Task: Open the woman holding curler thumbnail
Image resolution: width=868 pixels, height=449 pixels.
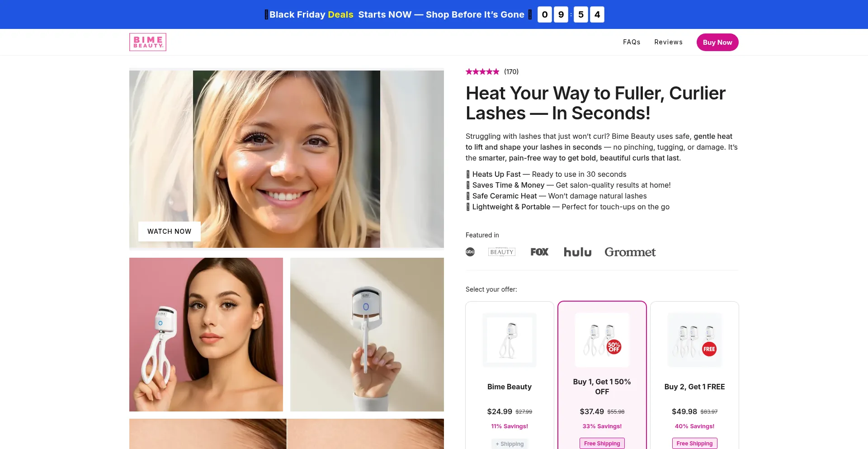Action: pyautogui.click(x=206, y=335)
